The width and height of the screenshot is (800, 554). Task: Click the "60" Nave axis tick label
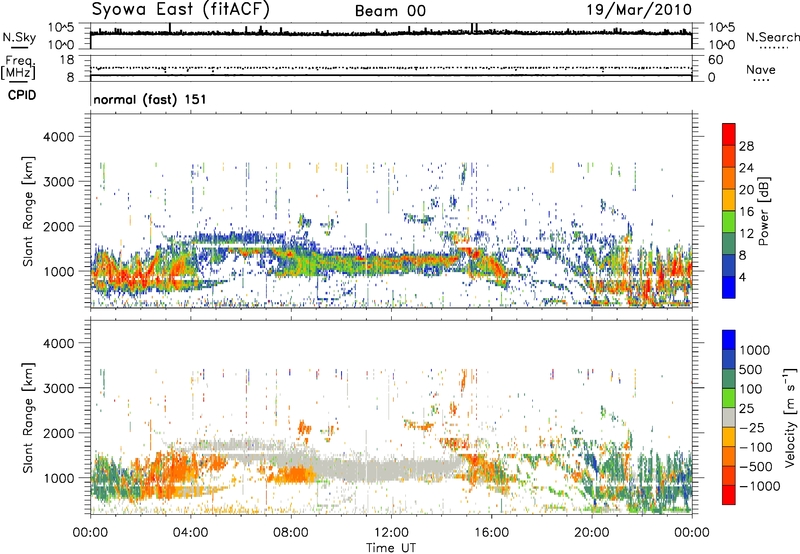tap(715, 60)
